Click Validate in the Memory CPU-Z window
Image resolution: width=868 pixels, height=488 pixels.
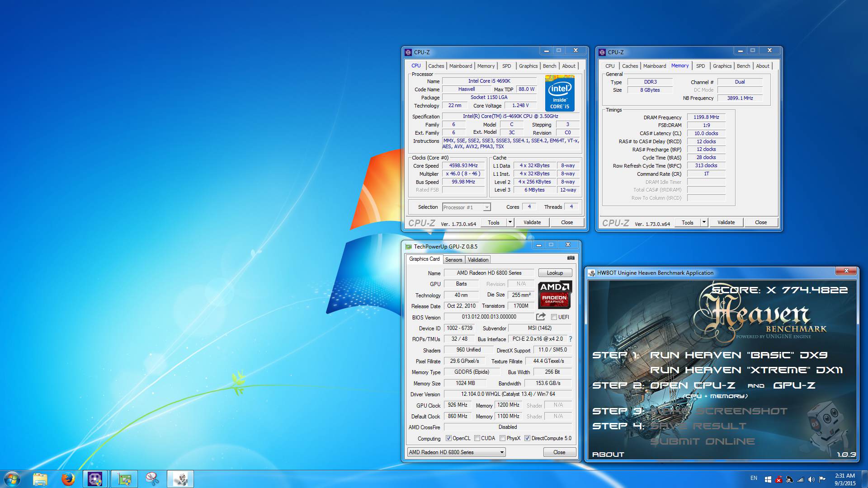726,222
